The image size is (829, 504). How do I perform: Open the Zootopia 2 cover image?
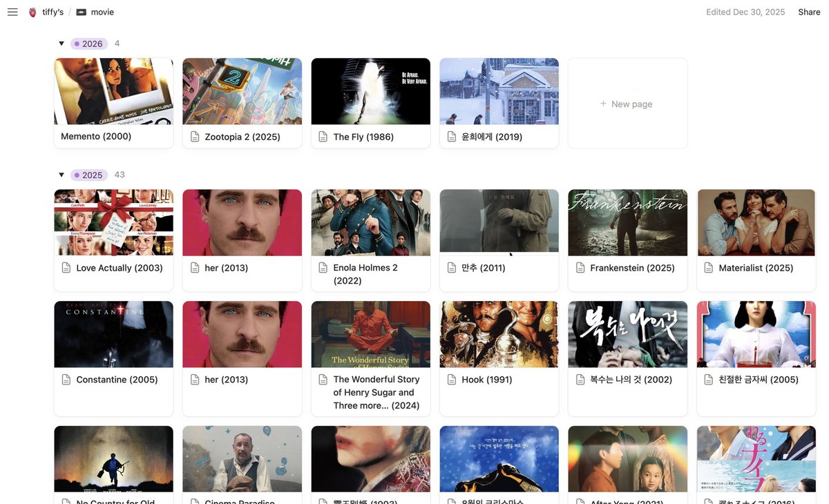242,91
